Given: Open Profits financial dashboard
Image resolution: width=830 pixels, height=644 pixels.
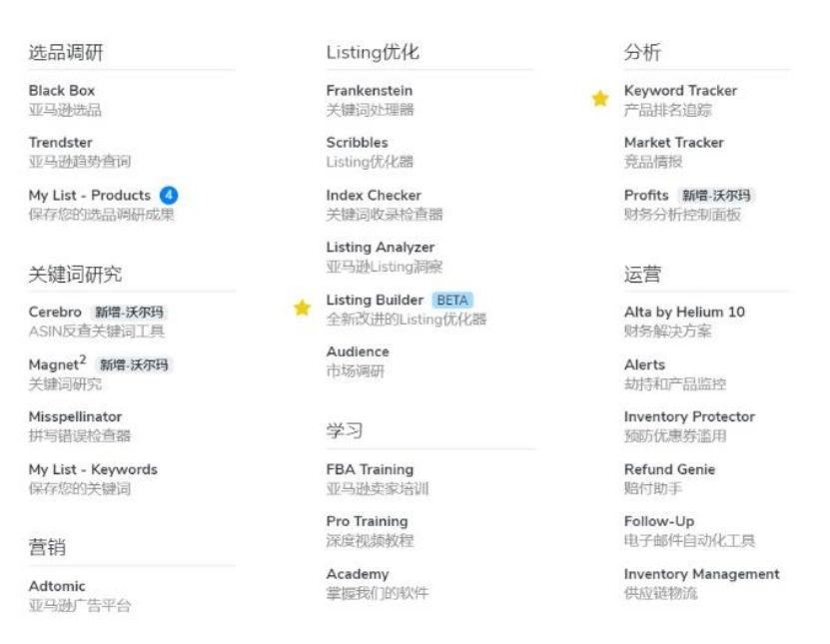Looking at the screenshot, I should pyautogui.click(x=646, y=196).
